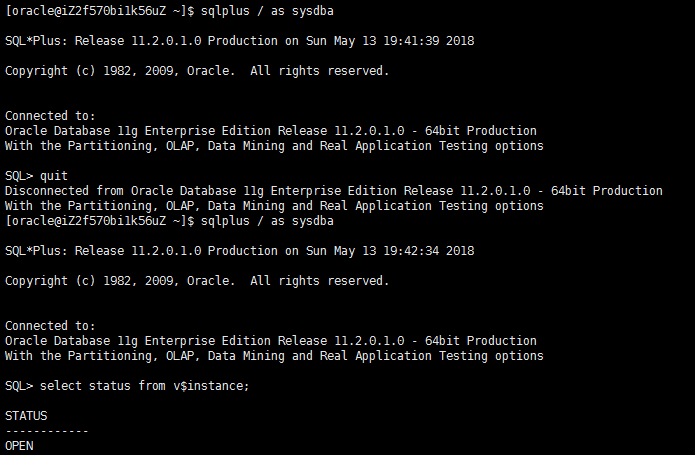Click the first 'sqlplus / as sysdba' command

pos(267,11)
